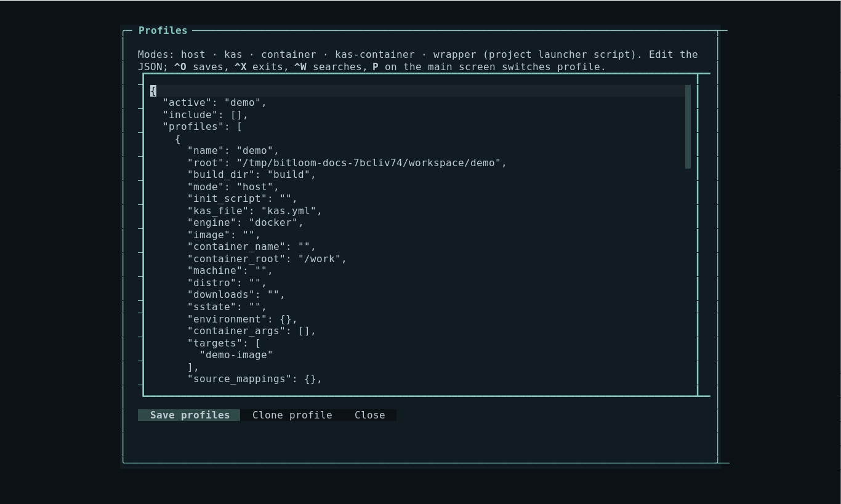Click the "root" path line
The image size is (841, 504).
click(x=347, y=163)
